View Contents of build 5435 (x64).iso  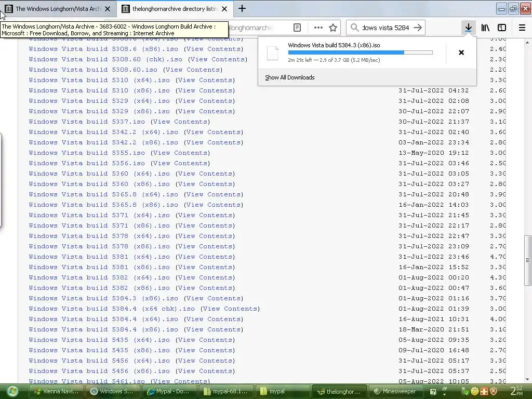(x=205, y=340)
